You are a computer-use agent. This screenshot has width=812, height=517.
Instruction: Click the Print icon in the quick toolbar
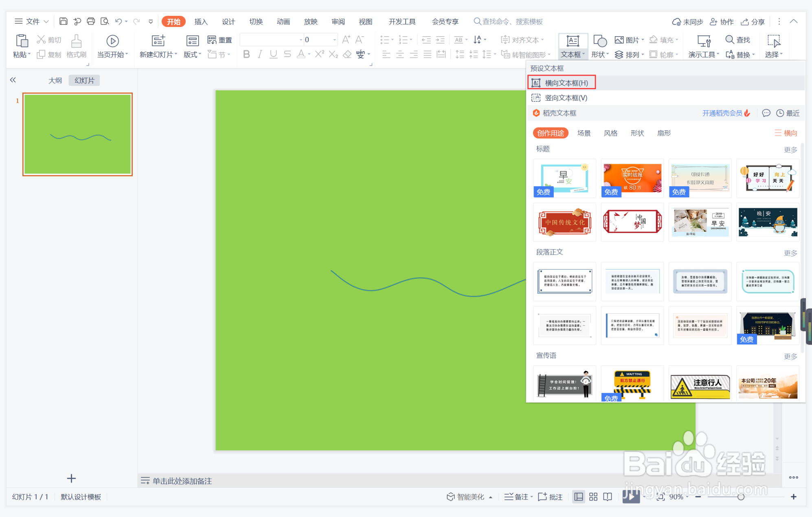click(x=91, y=21)
